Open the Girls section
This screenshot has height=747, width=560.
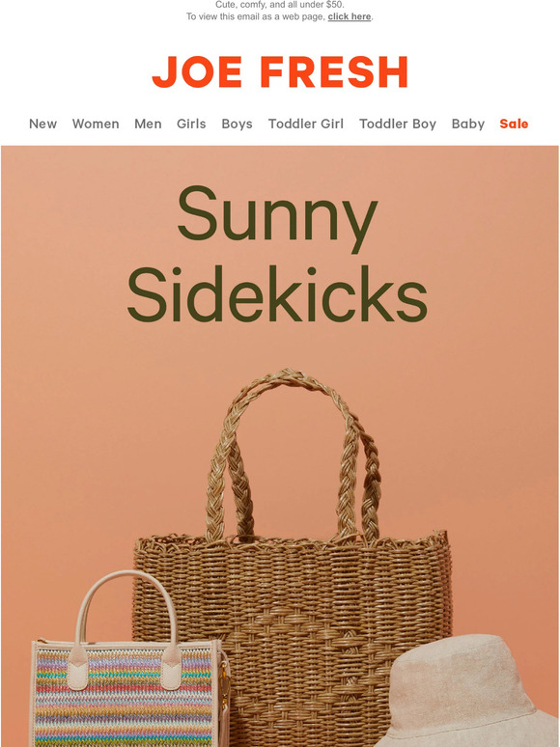click(191, 124)
